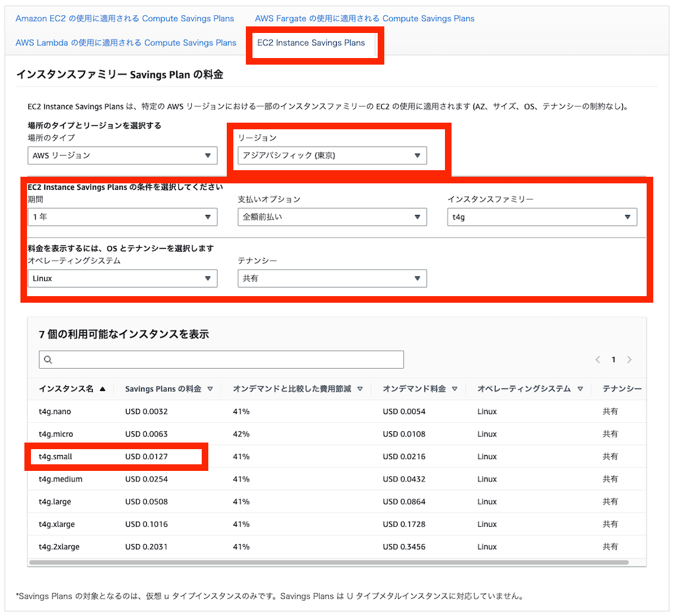The image size is (675, 616).
Task: Click the heading 7 個の利用可能なインスタンスを表示
Action: (x=124, y=334)
